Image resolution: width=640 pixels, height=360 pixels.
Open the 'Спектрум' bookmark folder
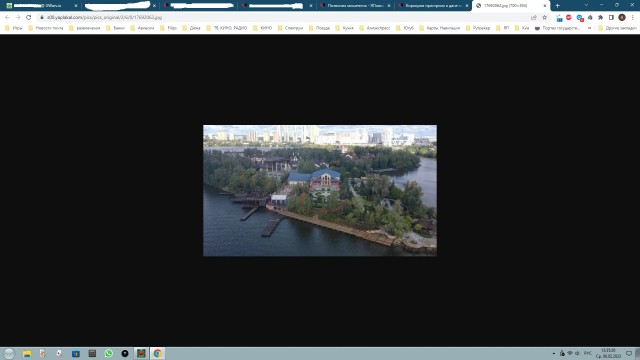290,28
